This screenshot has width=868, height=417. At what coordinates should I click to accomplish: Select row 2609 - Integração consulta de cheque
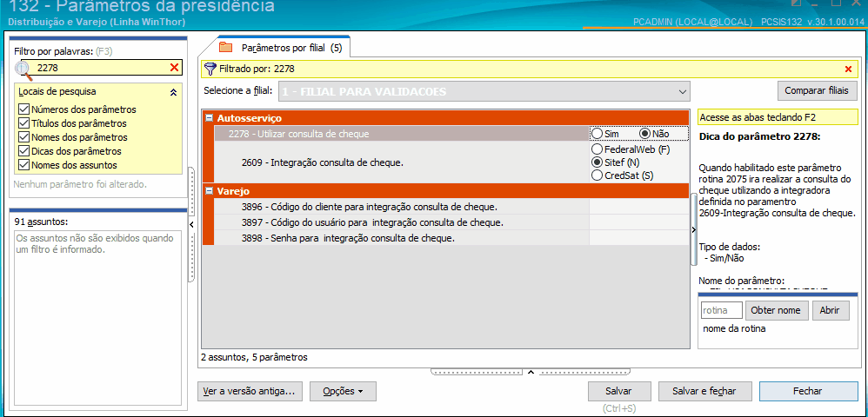(401, 162)
